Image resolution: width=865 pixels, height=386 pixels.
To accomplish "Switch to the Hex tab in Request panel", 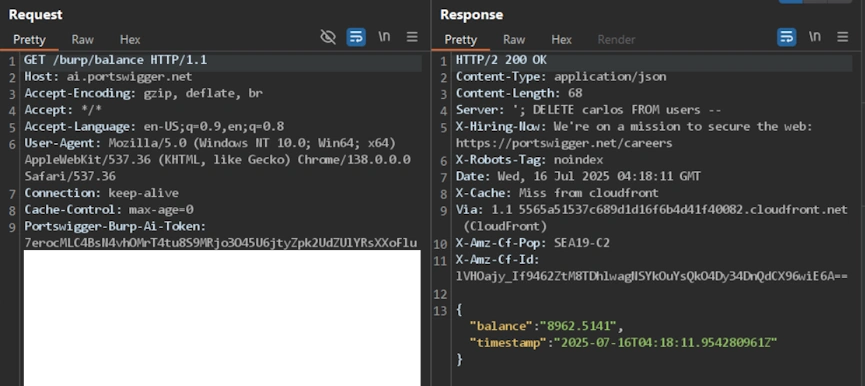I will tap(130, 40).
